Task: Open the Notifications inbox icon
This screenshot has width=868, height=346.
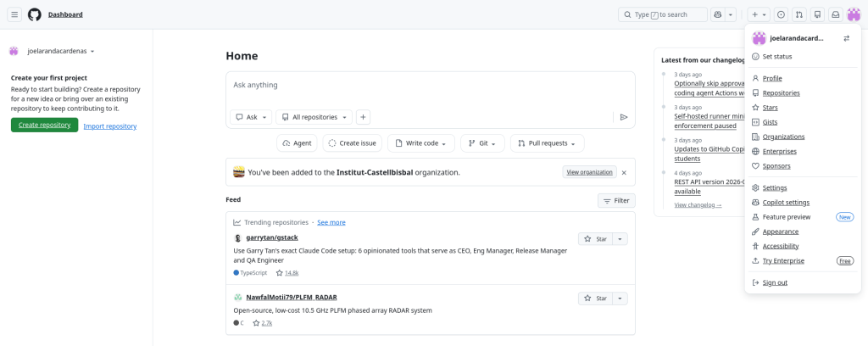Action: pos(835,14)
